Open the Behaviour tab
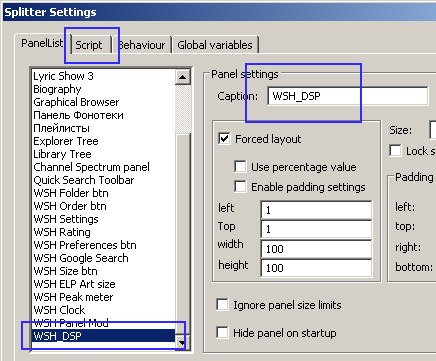 click(x=142, y=45)
